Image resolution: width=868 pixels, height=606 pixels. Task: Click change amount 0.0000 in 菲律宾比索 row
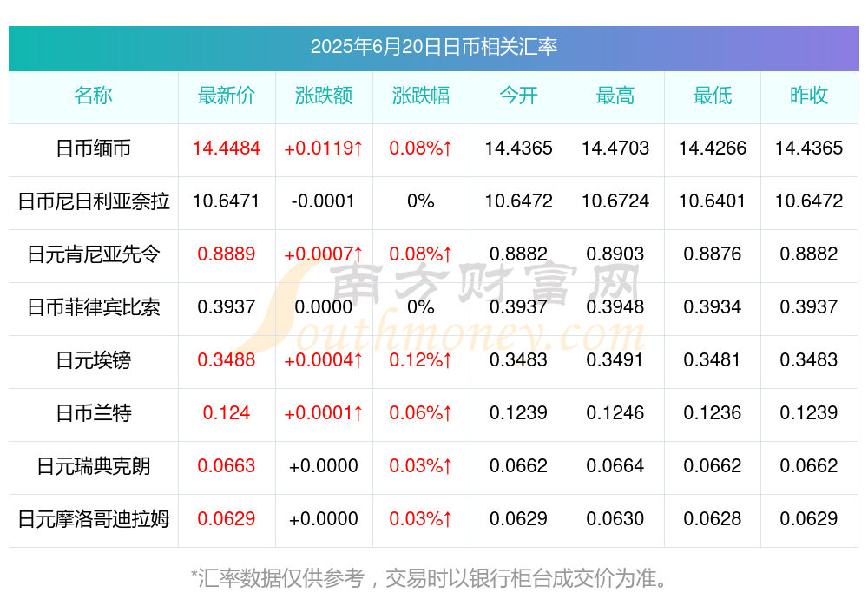(323, 306)
